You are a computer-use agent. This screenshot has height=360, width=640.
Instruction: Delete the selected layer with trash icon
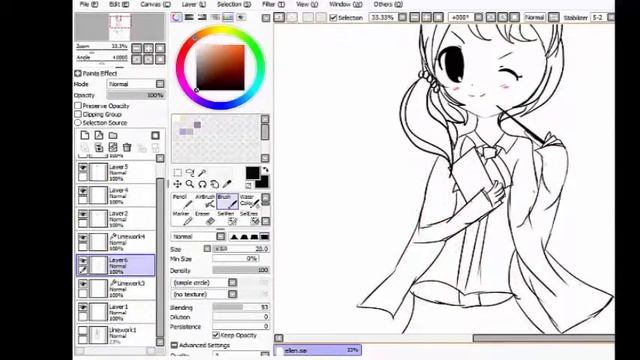tap(127, 147)
